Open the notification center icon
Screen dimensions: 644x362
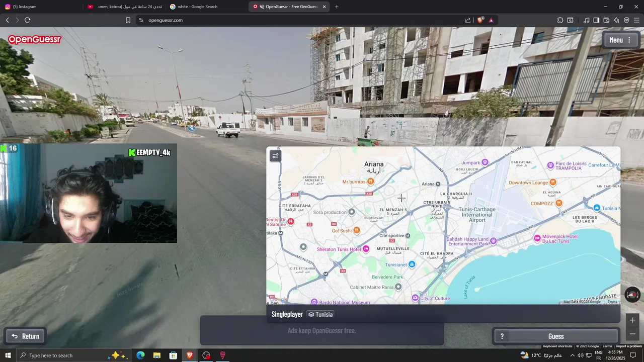[x=633, y=355]
